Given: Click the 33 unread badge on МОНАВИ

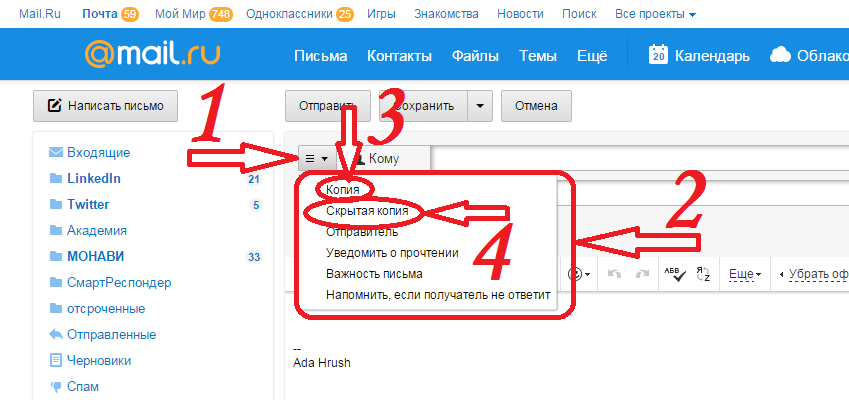Looking at the screenshot, I should (x=254, y=257).
